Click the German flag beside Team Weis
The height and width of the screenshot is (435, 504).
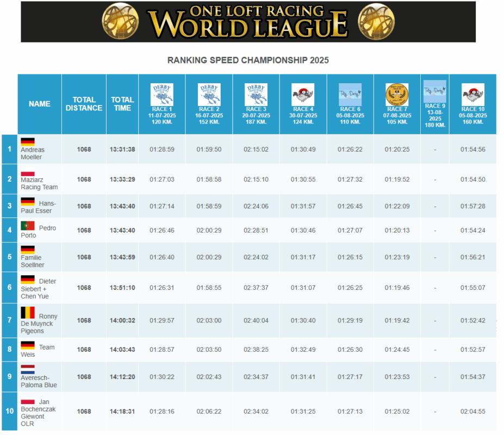coord(28,345)
